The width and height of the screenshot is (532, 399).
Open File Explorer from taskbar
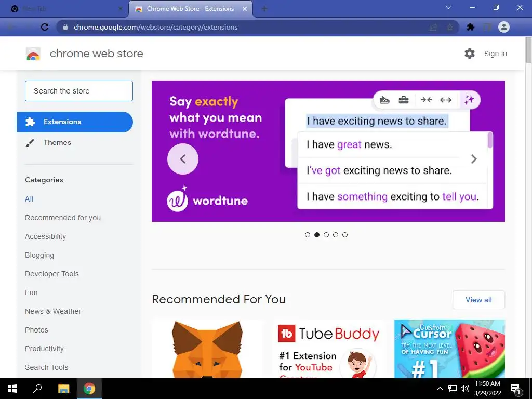click(63, 389)
